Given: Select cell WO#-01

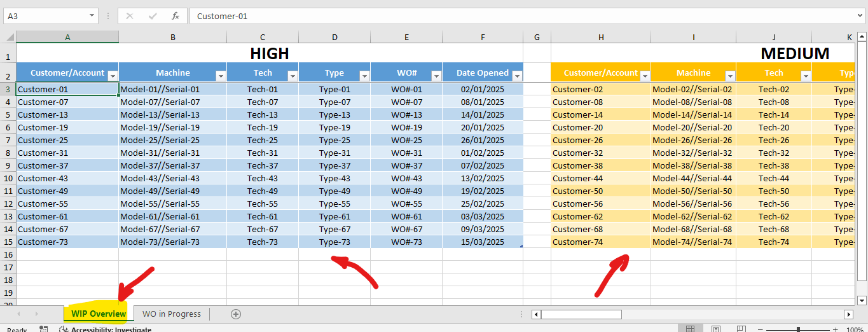Looking at the screenshot, I should point(406,89).
